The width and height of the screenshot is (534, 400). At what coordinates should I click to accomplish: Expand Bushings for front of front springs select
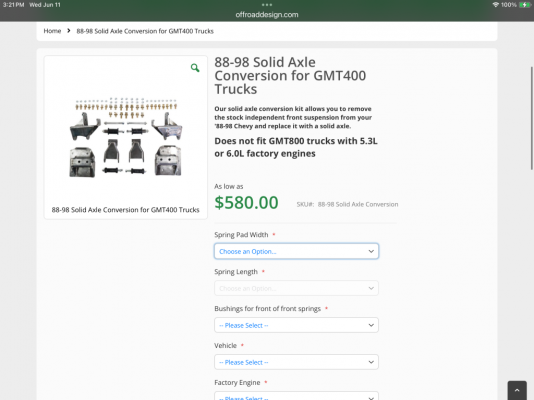click(x=296, y=325)
